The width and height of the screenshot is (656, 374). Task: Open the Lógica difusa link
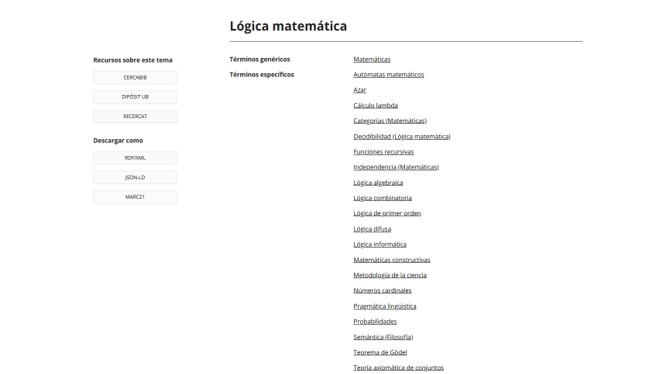coord(372,229)
